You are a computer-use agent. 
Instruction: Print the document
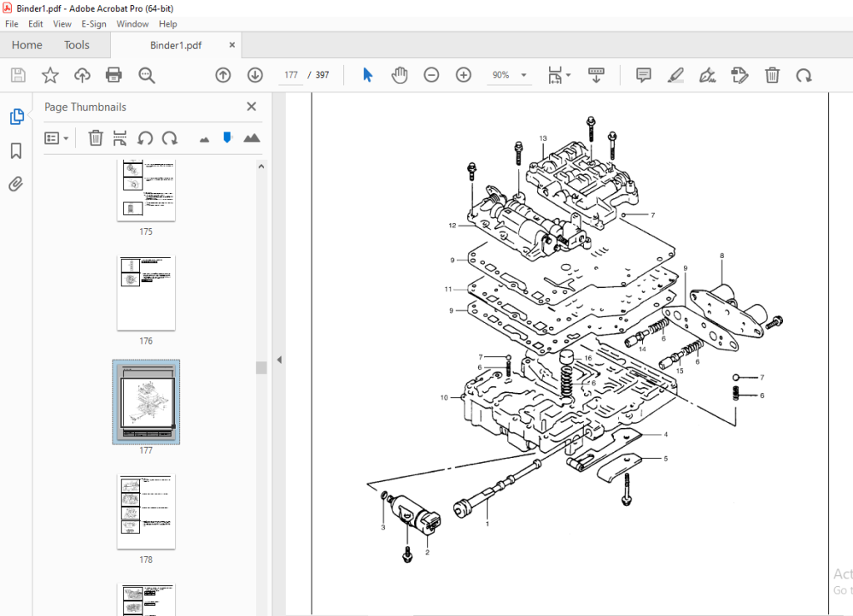tap(113, 75)
